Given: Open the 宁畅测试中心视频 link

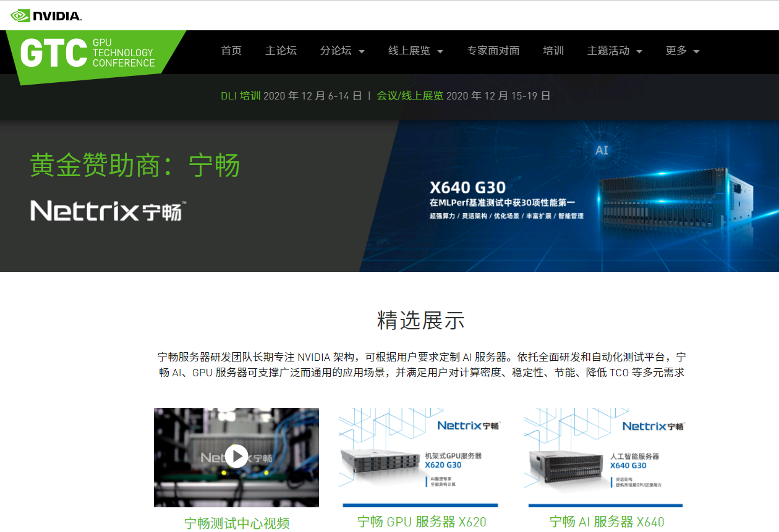Looking at the screenshot, I should [x=237, y=523].
